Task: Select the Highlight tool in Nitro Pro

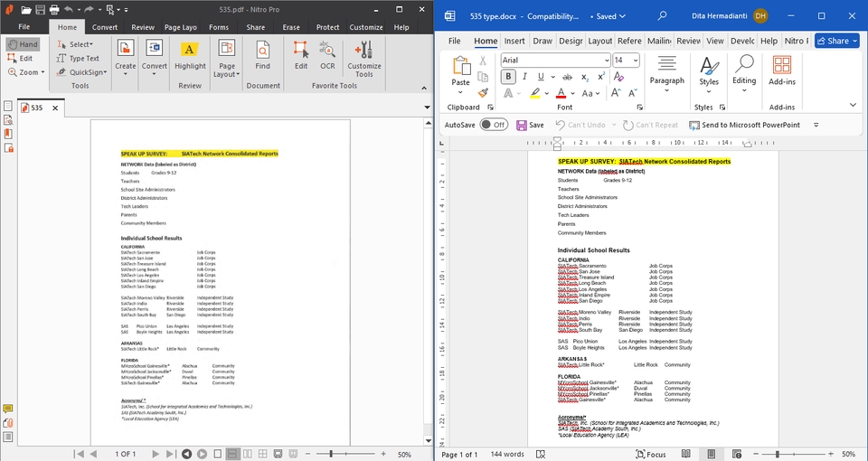Action: point(190,56)
